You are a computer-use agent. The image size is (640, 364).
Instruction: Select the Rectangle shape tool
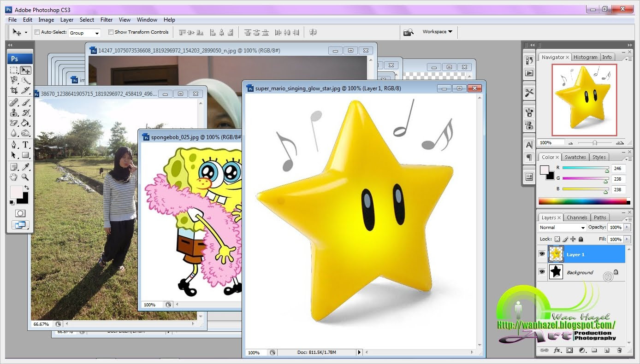(x=26, y=155)
